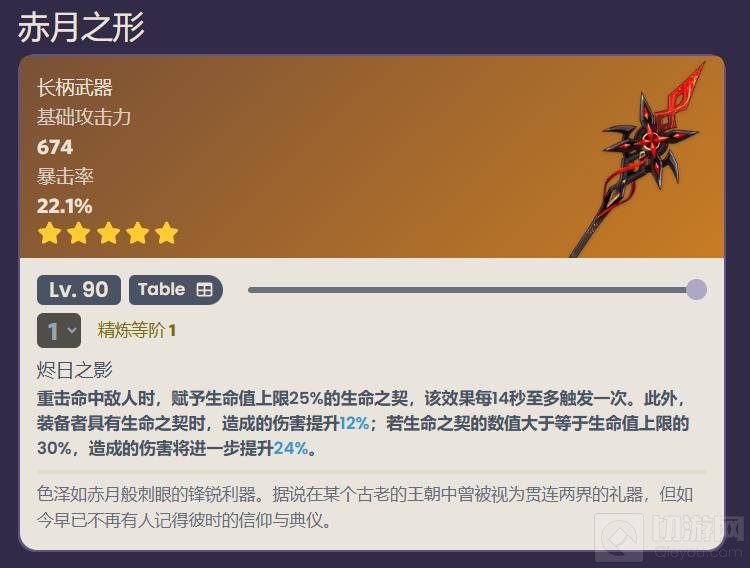Click the first yellow rarity star
The image size is (750, 568).
[50, 234]
